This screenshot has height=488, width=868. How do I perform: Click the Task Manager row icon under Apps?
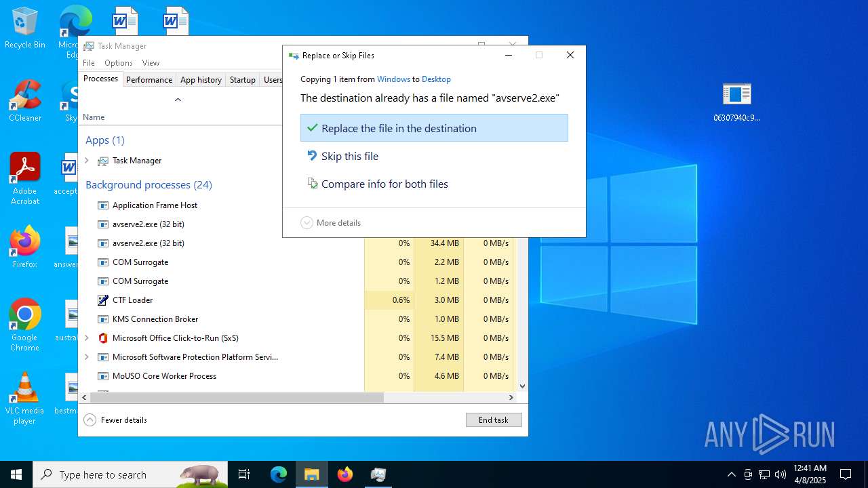click(x=103, y=161)
